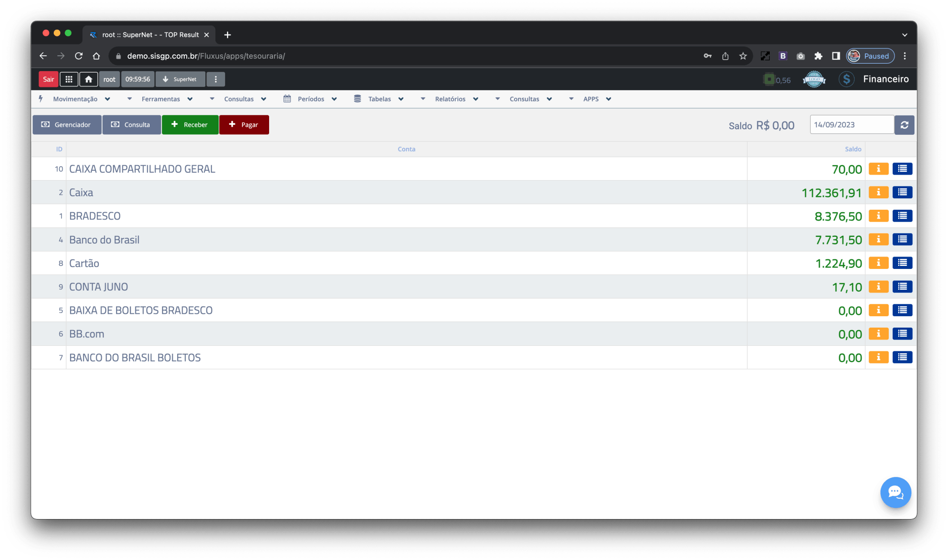Screen dimensions: 948x560
Task: Open the BRADESCO transaction list icon
Action: [x=902, y=216]
